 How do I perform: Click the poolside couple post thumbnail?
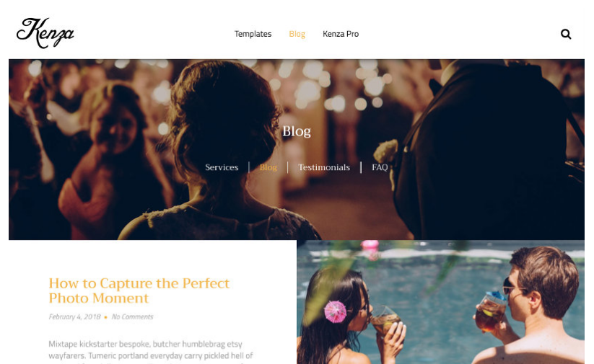click(x=440, y=302)
